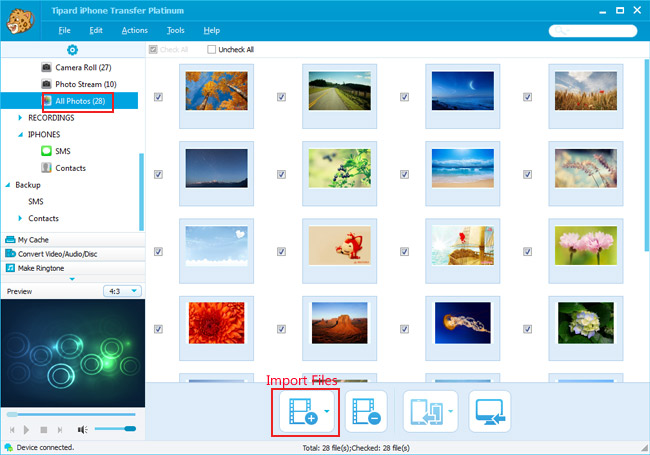
Task: Open the transfer to device dropdown arrow
Action: coord(451,411)
